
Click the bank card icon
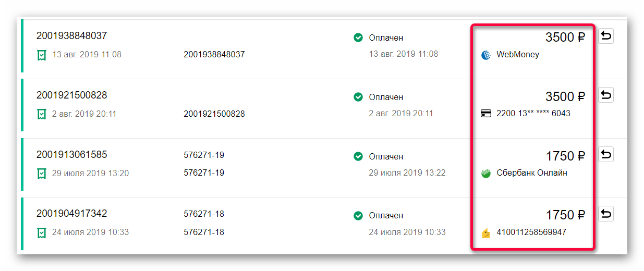(486, 114)
